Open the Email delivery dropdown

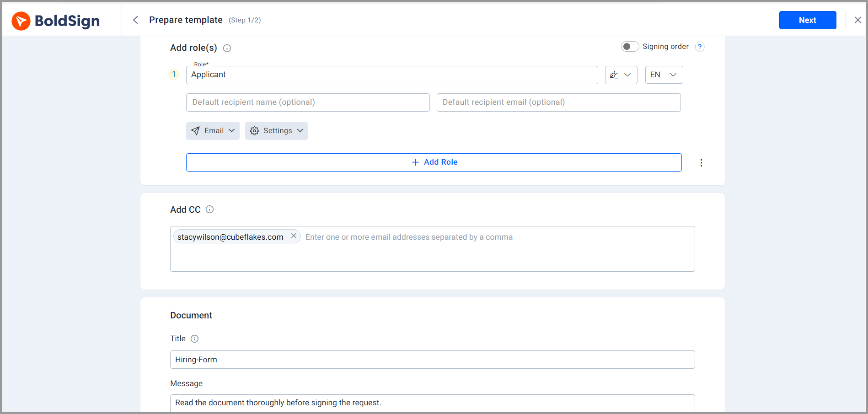tap(213, 131)
